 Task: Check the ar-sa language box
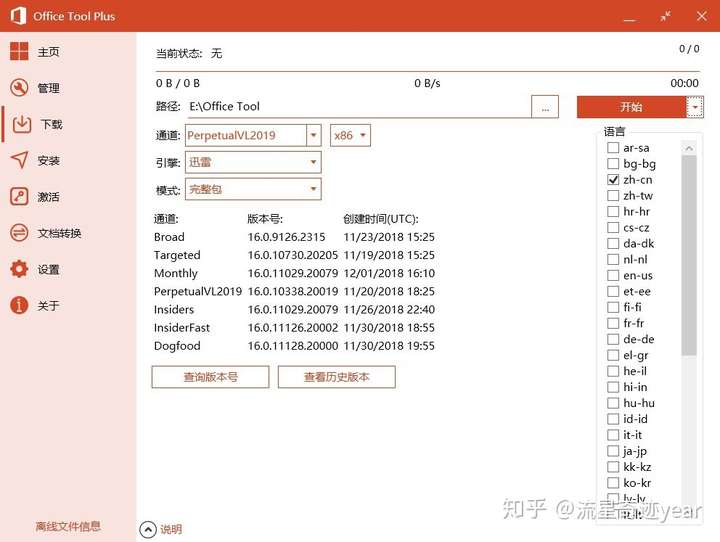[x=613, y=147]
